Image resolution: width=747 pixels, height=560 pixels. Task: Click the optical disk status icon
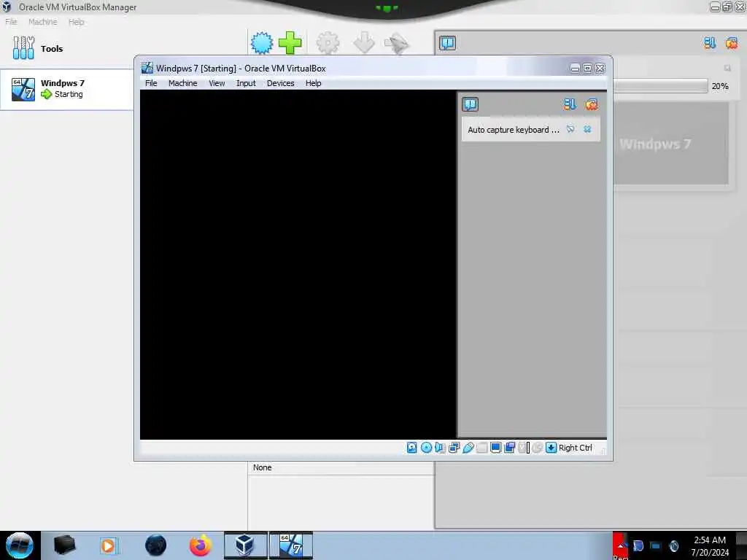tap(426, 448)
